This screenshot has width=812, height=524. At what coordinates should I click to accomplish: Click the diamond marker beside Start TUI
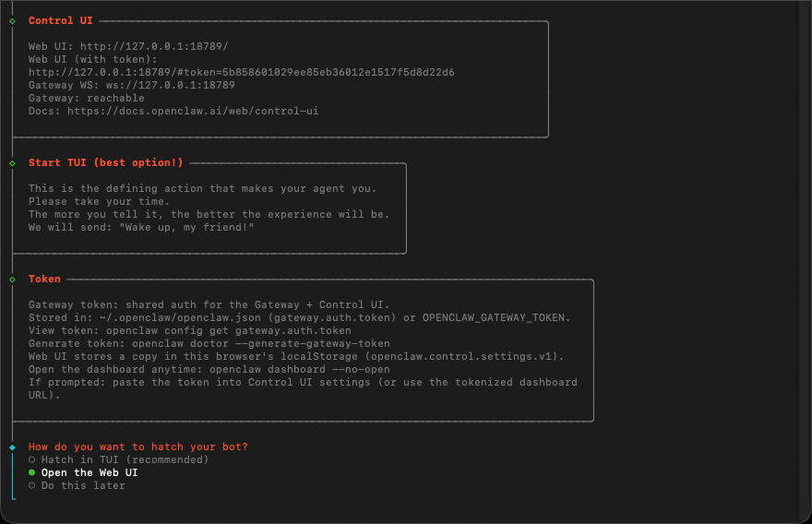[12, 163]
